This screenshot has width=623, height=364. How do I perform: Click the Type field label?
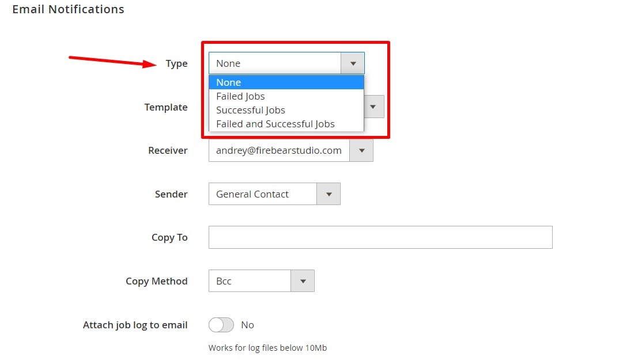pyautogui.click(x=176, y=63)
